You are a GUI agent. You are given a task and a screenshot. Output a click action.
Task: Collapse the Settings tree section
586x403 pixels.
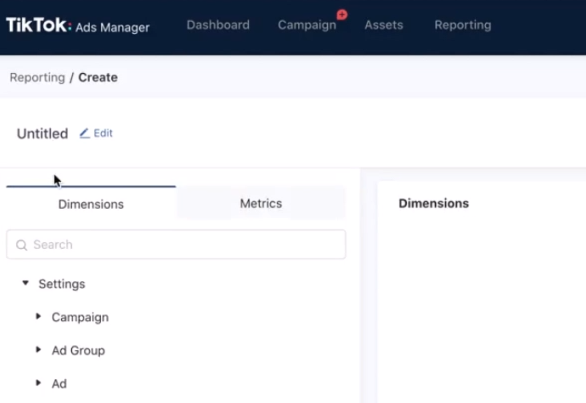[25, 283]
